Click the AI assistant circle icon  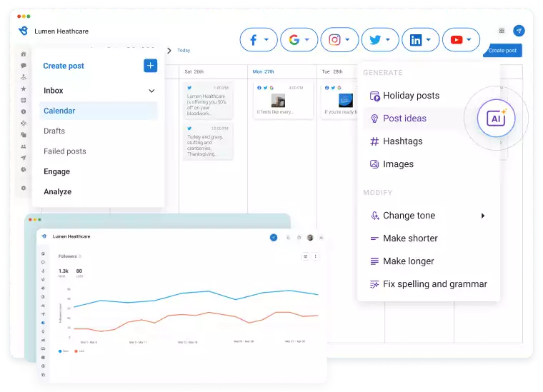click(x=496, y=119)
